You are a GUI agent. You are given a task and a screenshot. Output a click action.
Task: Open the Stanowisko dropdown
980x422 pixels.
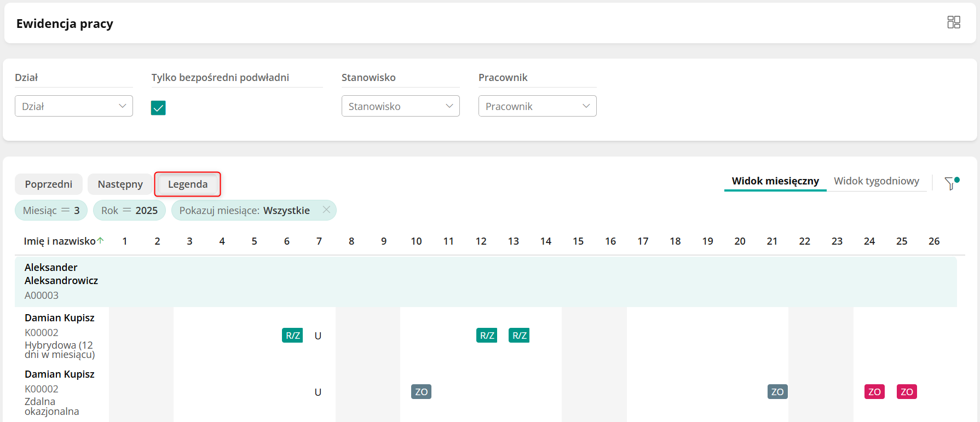click(x=400, y=106)
